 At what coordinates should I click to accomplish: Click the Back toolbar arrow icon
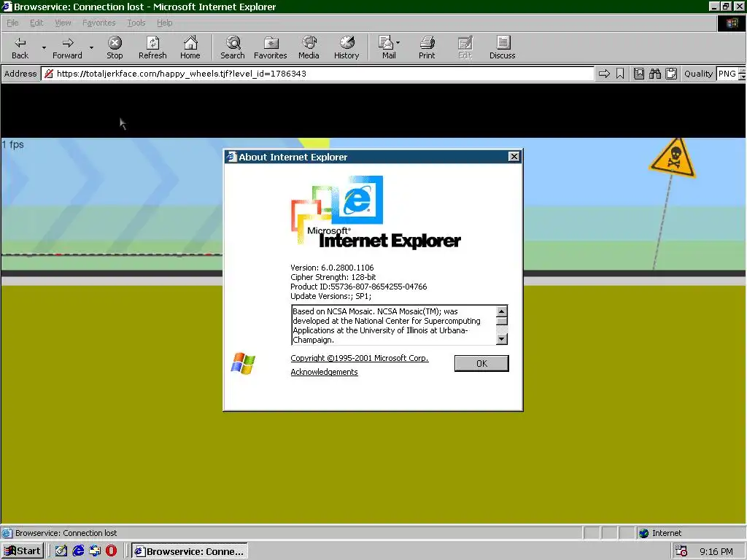(x=20, y=43)
